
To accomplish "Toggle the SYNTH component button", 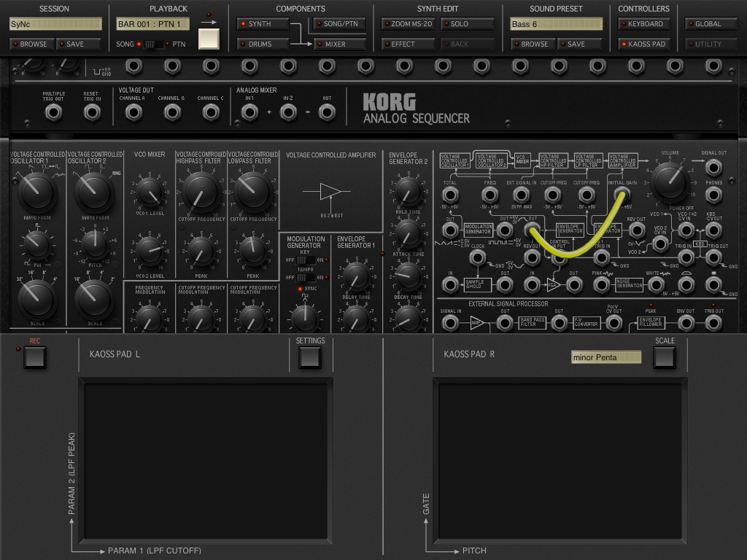I will tap(263, 24).
